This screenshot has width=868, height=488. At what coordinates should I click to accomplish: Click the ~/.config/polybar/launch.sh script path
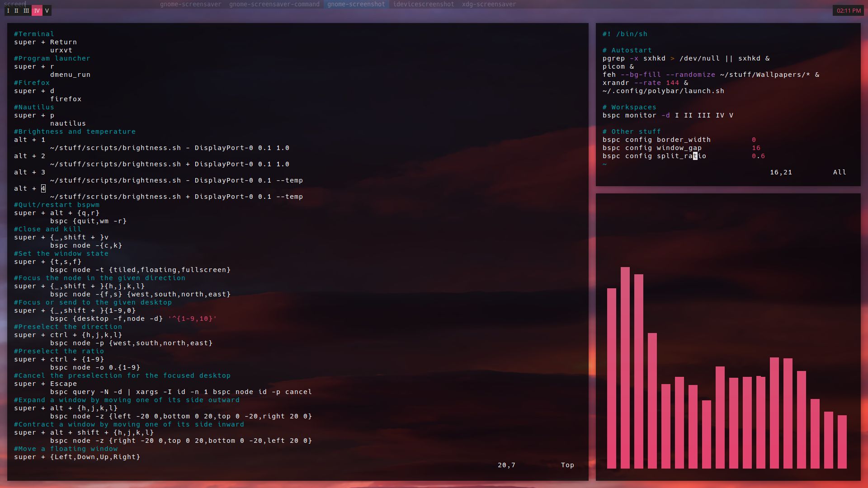click(663, 91)
